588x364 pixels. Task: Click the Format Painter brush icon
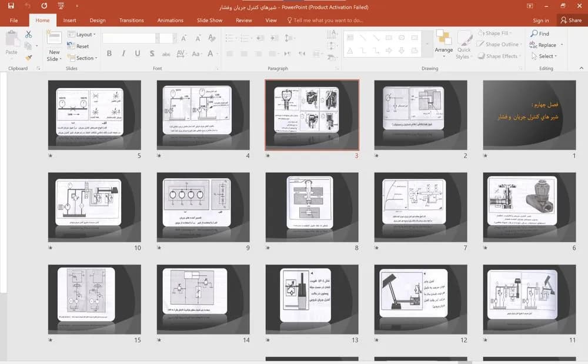28,58
